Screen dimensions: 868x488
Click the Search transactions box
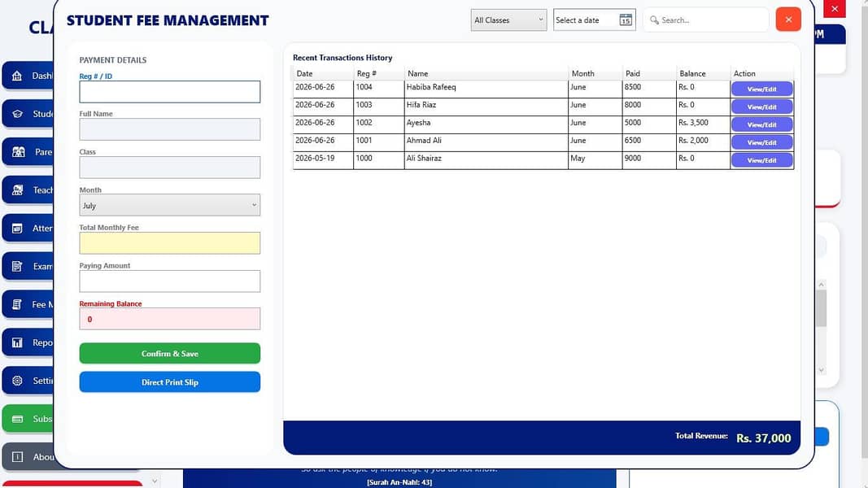tap(706, 20)
